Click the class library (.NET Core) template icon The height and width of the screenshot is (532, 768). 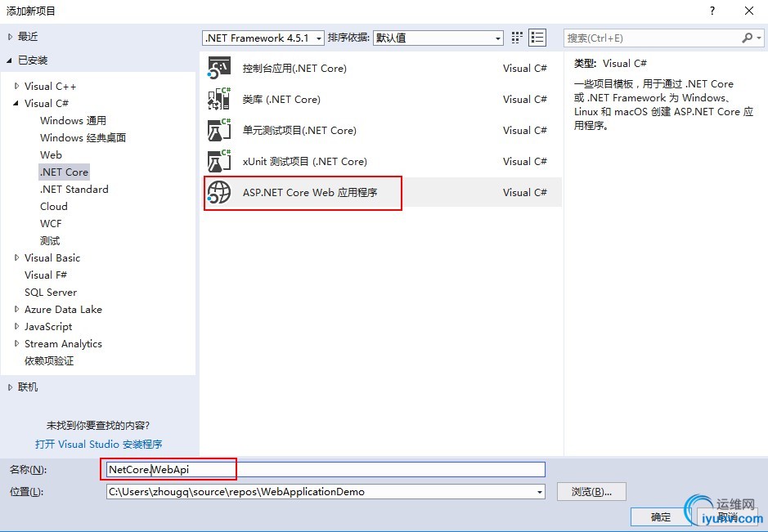(x=219, y=99)
